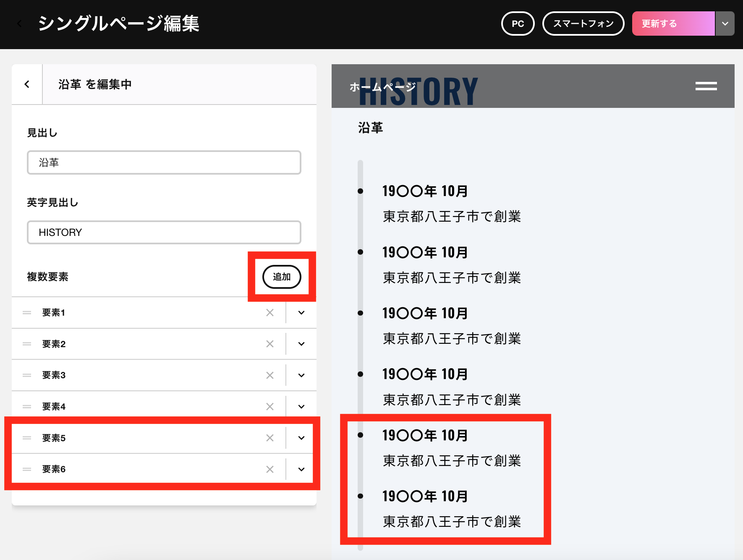This screenshot has height=560, width=743.
Task: Expand 要素6 details
Action: pyautogui.click(x=301, y=469)
